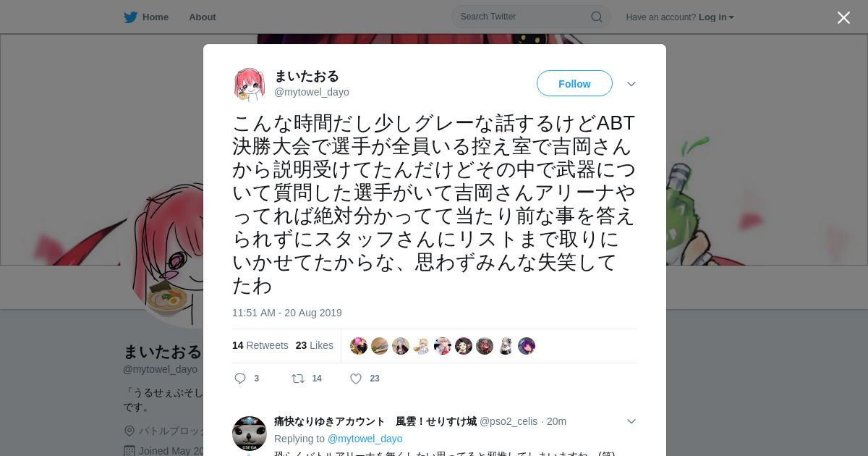Open the pso2_celis reply avatar
868x456 pixels.
pyautogui.click(x=250, y=434)
